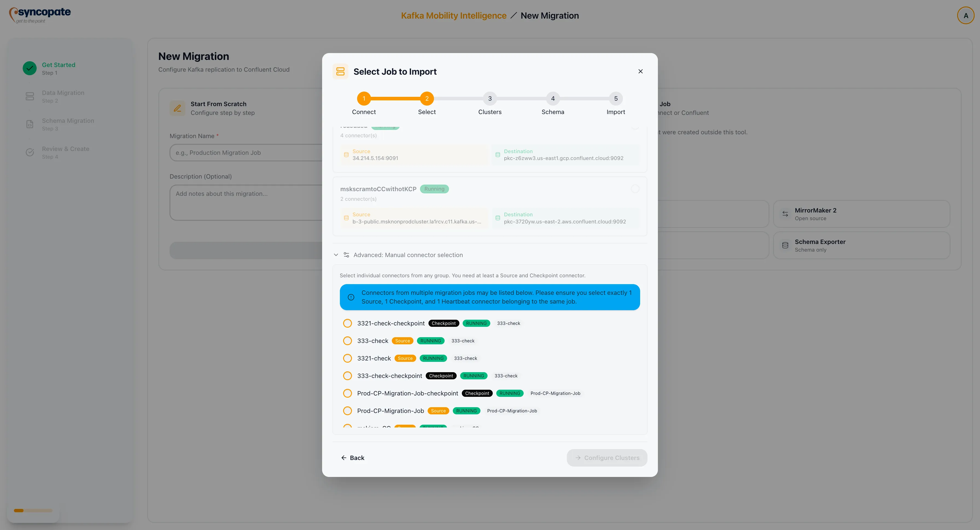The image size is (980, 530).
Task: Click the Back button
Action: (x=353, y=458)
